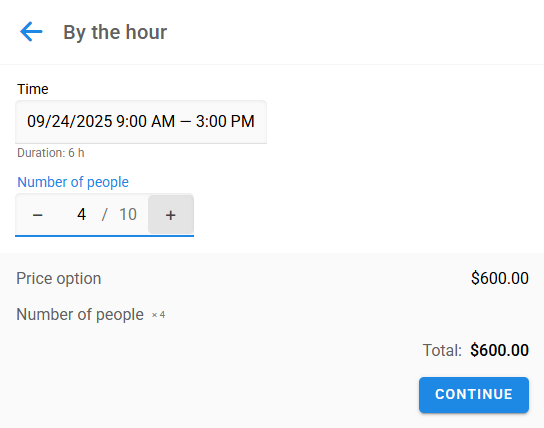
Task: Click the maximum capacity number 10
Action: click(128, 214)
